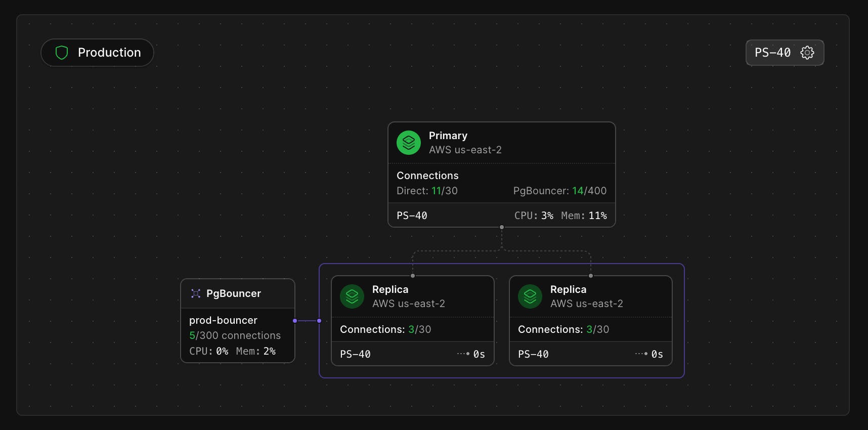Select the Primary node title

448,136
